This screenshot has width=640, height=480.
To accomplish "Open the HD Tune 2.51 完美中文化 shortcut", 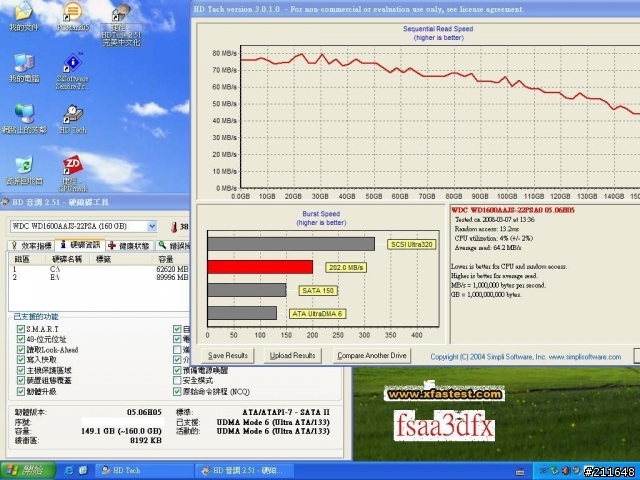I will point(121,24).
